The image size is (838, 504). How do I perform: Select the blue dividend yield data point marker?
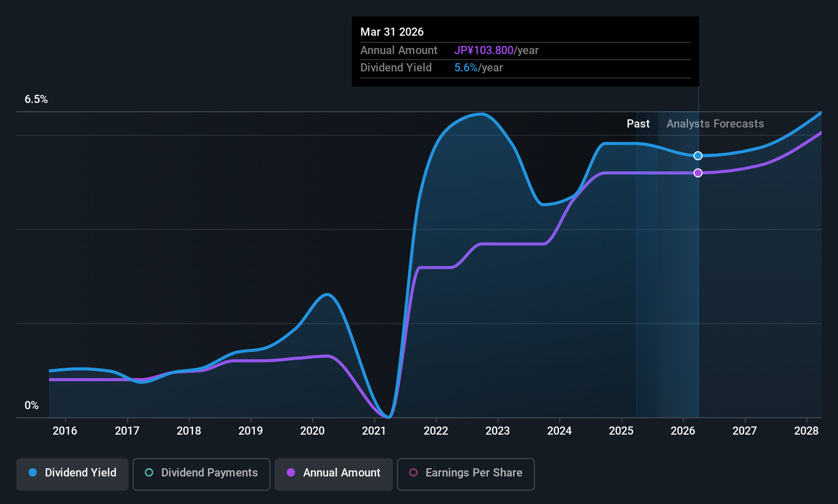click(698, 156)
